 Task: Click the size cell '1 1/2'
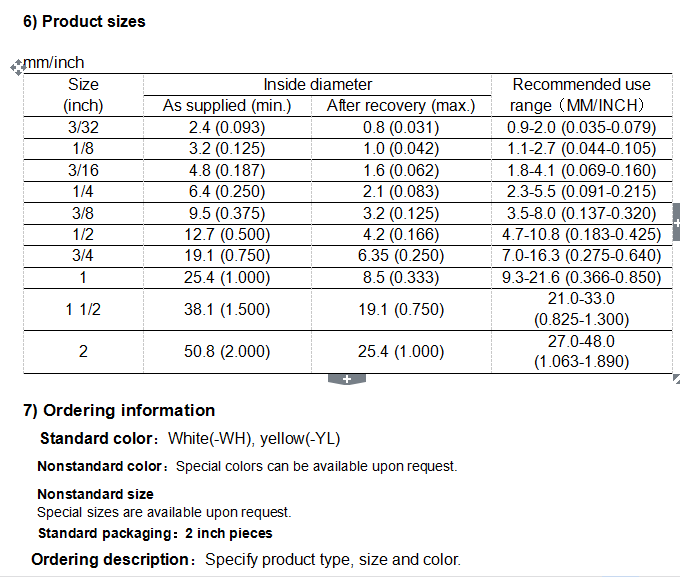point(83,309)
